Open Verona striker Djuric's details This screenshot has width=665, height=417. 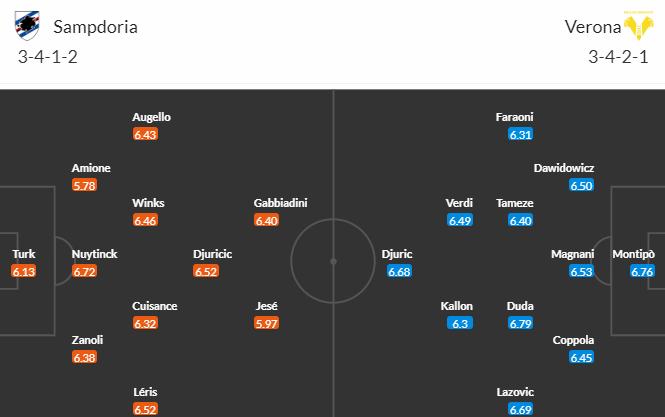(x=397, y=254)
